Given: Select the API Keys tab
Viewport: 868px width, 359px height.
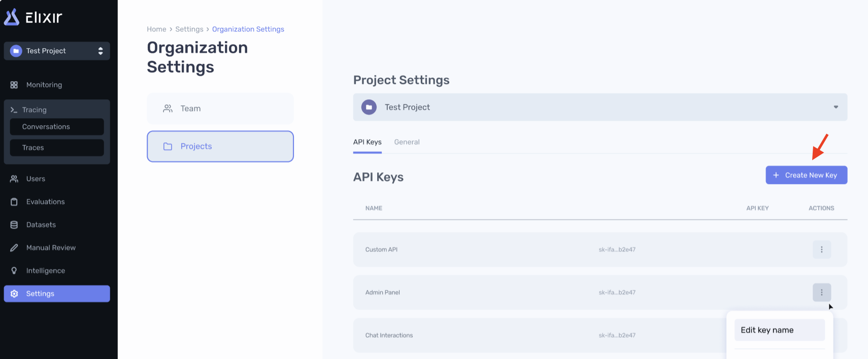Looking at the screenshot, I should point(367,142).
